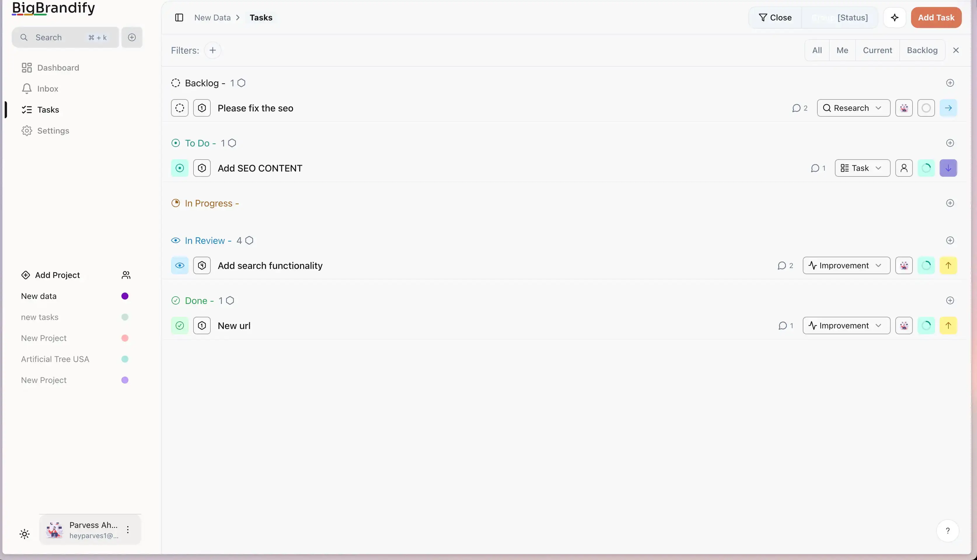Viewport: 977px width, 560px height.
Task: Click the New data project color dot
Action: click(x=125, y=296)
